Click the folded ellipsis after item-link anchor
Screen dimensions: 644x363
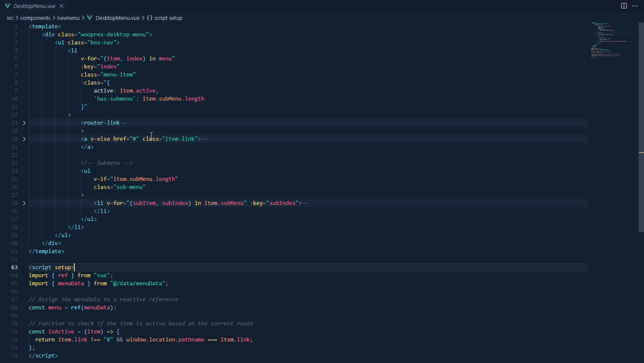(205, 139)
